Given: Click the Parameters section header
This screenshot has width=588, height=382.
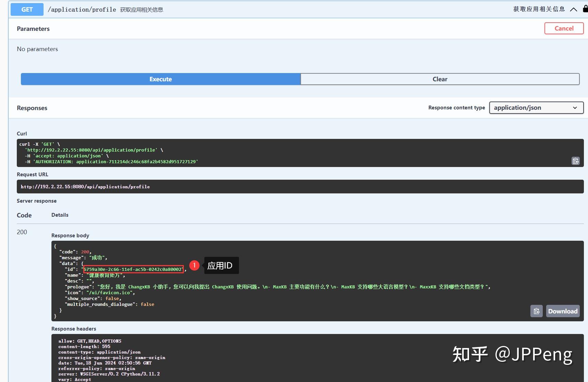Looking at the screenshot, I should tap(33, 28).
